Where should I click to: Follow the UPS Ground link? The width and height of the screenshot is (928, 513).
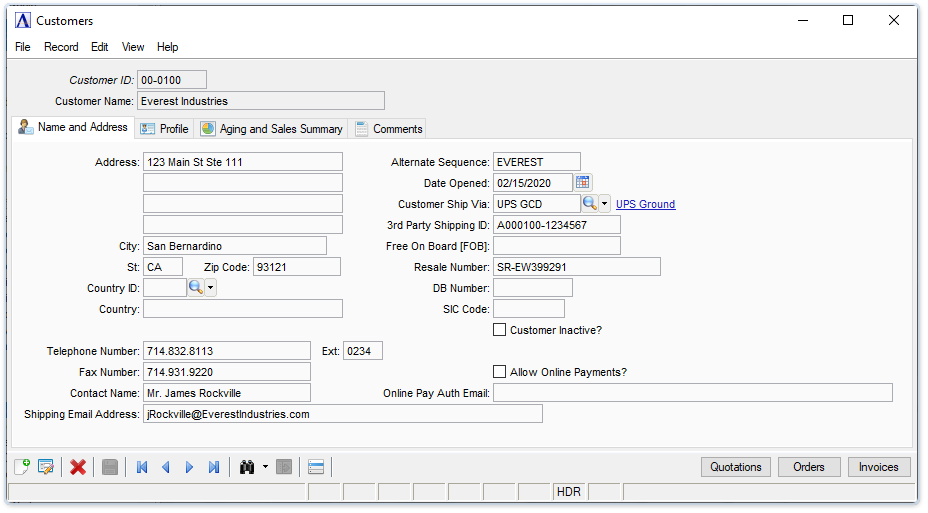click(x=645, y=204)
